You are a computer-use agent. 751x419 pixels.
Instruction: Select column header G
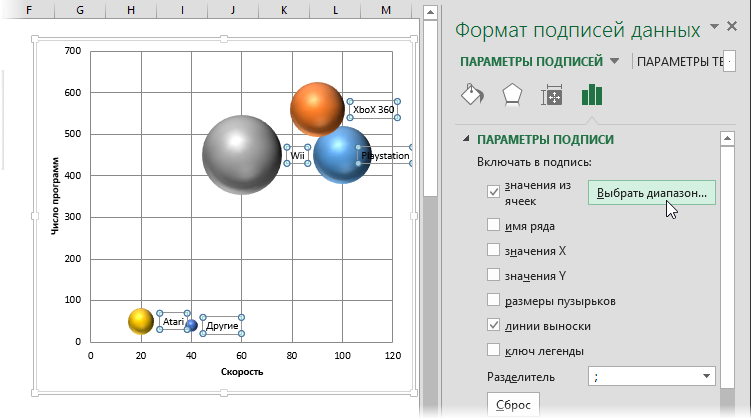click(x=80, y=10)
